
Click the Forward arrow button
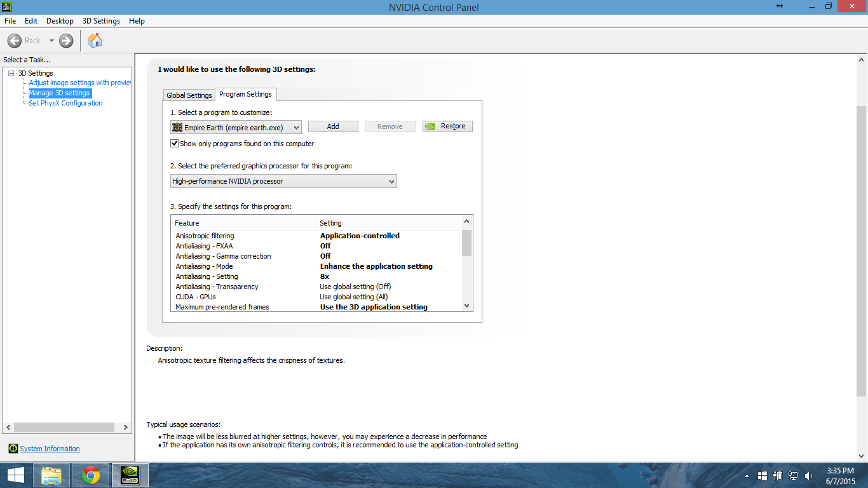tap(66, 41)
